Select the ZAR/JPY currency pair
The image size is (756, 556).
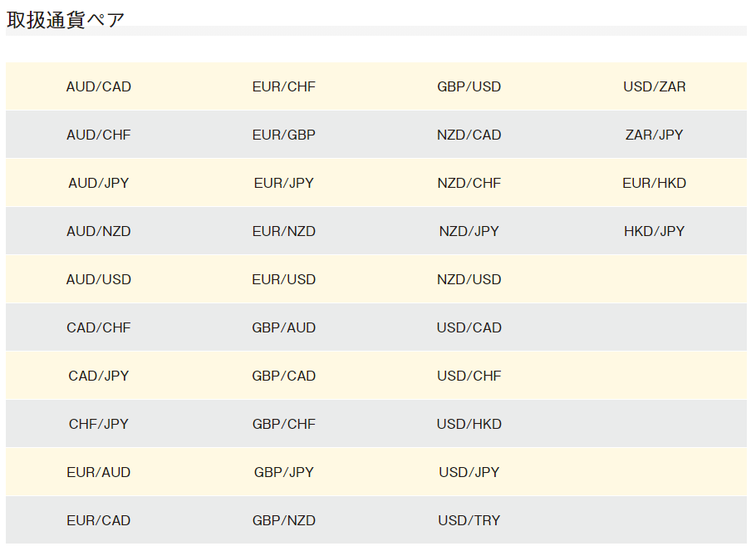[x=654, y=135]
